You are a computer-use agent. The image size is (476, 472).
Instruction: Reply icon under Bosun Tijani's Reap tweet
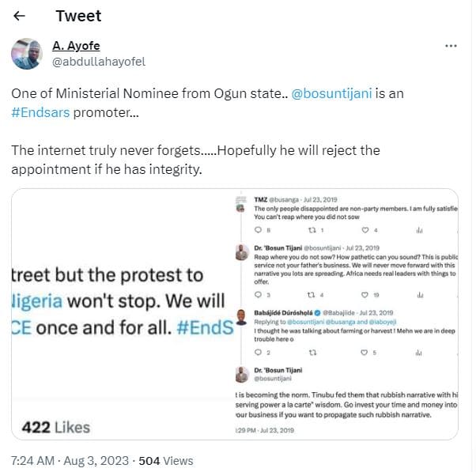tap(258, 294)
